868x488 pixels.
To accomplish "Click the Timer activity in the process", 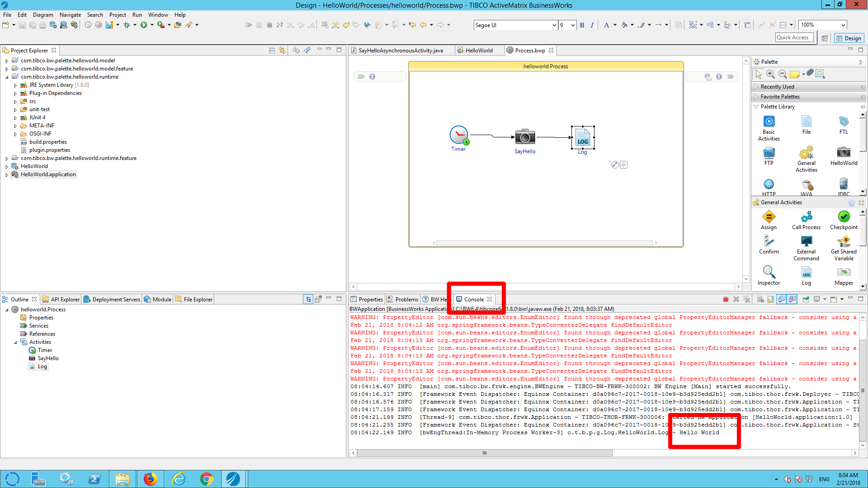I will 458,135.
